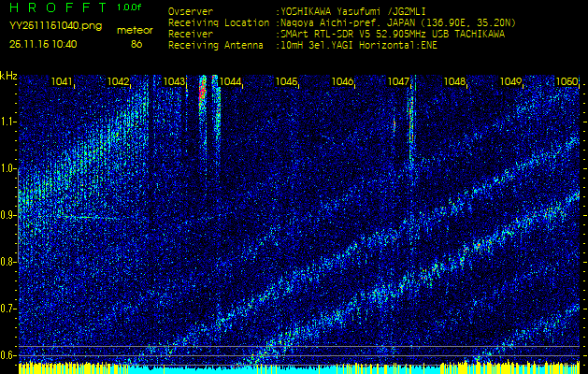Viewport: 588px width, 374px height.
Task: Click the Ovserver label
Action: click(x=191, y=11)
